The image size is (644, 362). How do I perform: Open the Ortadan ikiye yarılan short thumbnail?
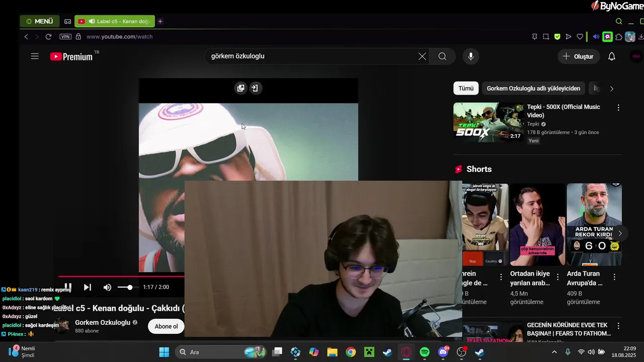click(x=537, y=224)
